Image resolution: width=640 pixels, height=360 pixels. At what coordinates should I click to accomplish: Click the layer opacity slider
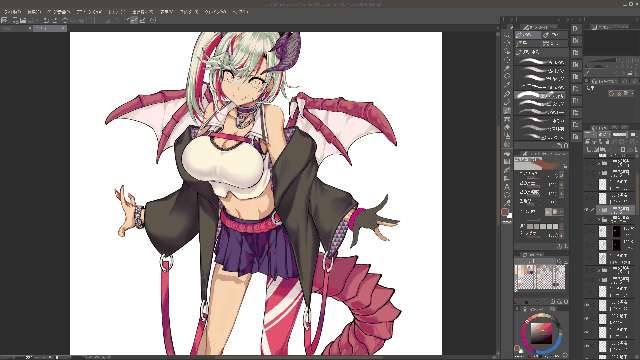[x=619, y=134]
